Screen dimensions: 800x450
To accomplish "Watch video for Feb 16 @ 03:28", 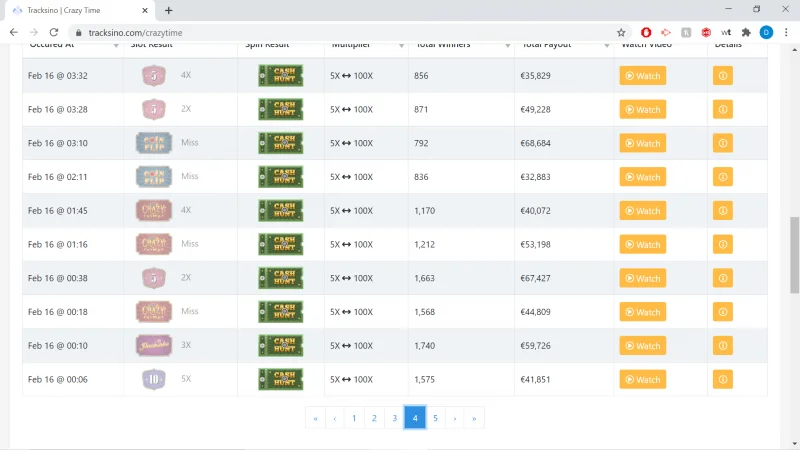I will (x=643, y=109).
